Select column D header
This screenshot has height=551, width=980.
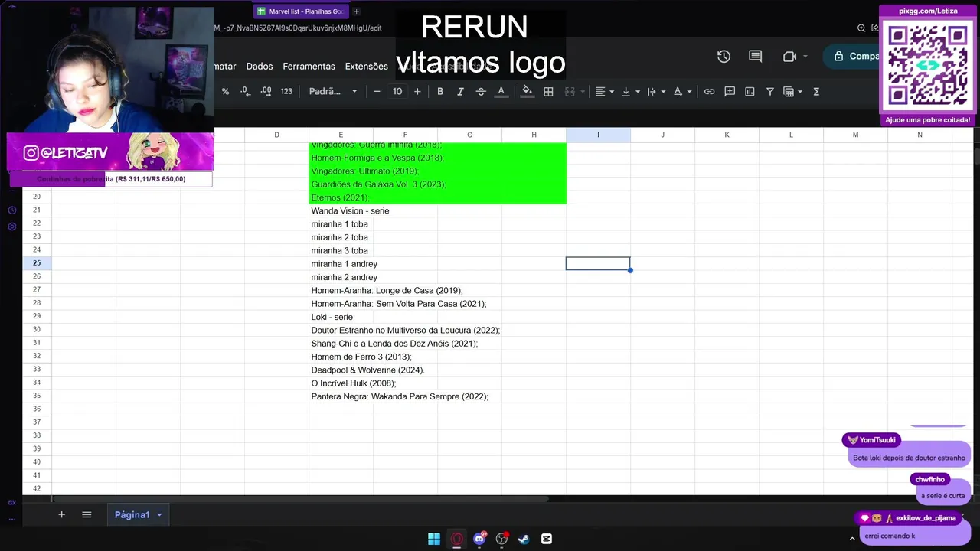click(277, 135)
